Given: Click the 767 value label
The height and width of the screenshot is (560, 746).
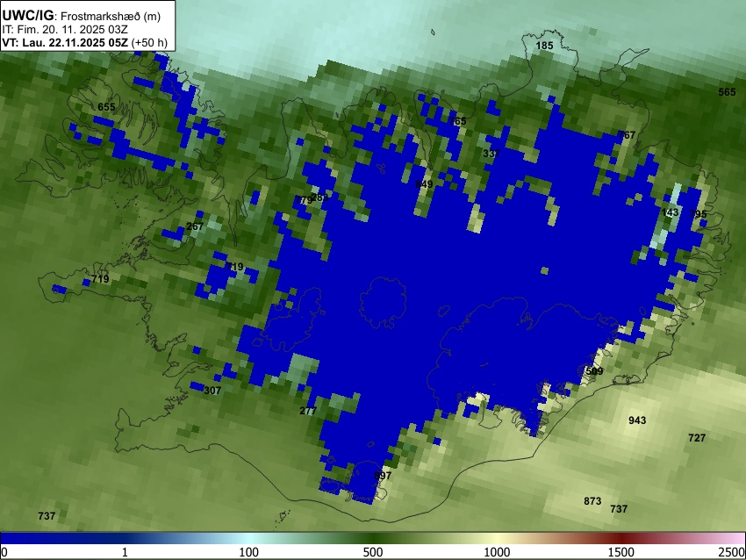Looking at the screenshot, I should click(627, 135).
